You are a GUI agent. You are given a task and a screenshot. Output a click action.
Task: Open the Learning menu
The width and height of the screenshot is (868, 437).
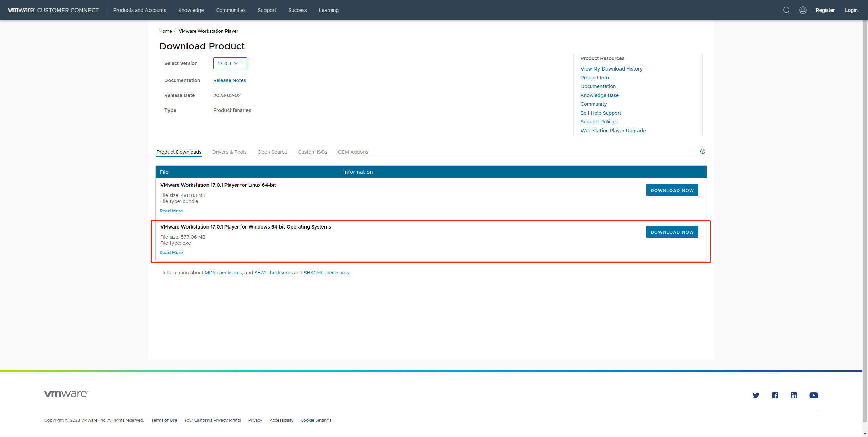coord(329,10)
